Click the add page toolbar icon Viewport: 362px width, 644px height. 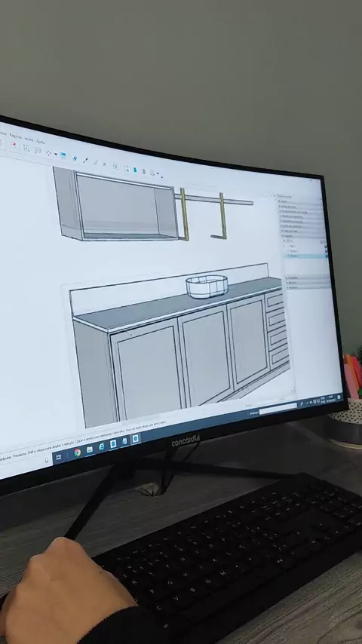(x=127, y=169)
